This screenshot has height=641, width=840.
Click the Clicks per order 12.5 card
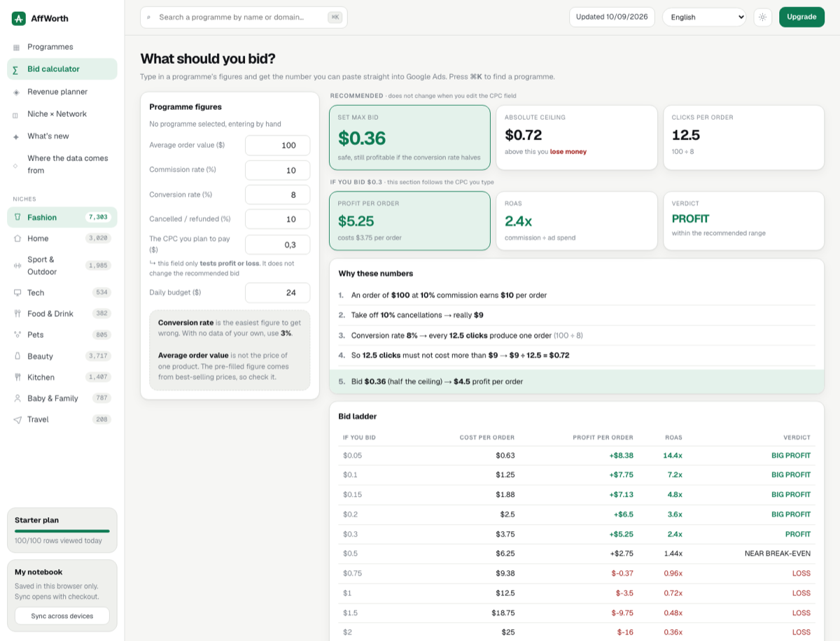[743, 137]
